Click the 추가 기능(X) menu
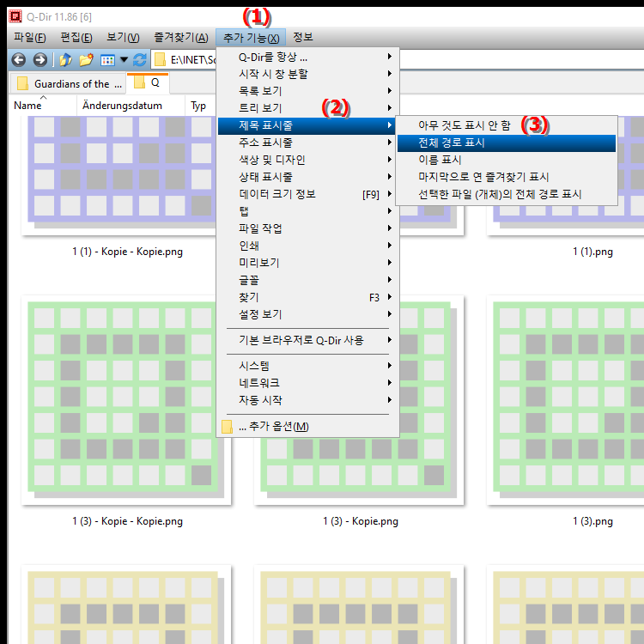The image size is (644, 644). pos(251,38)
